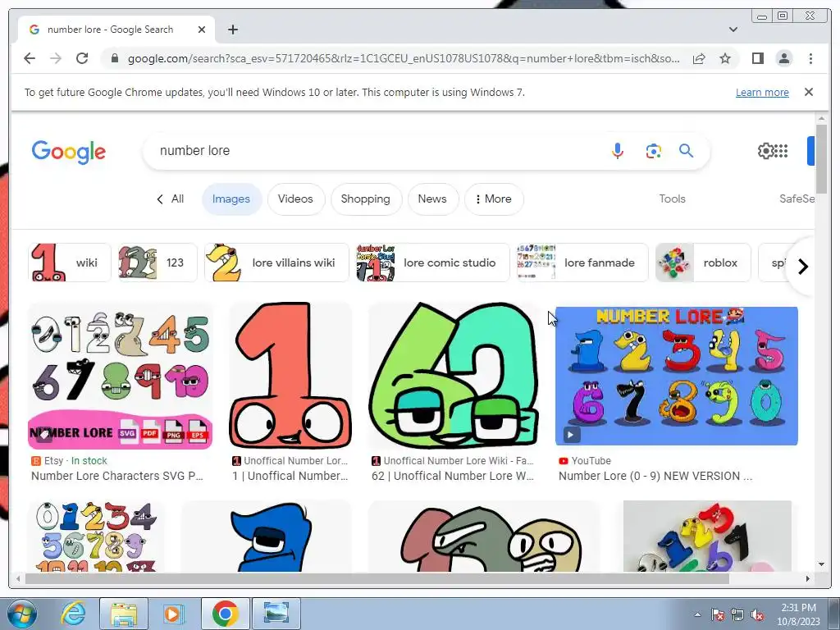Open the Etsy Number Lore Characters SVG image

tap(121, 376)
